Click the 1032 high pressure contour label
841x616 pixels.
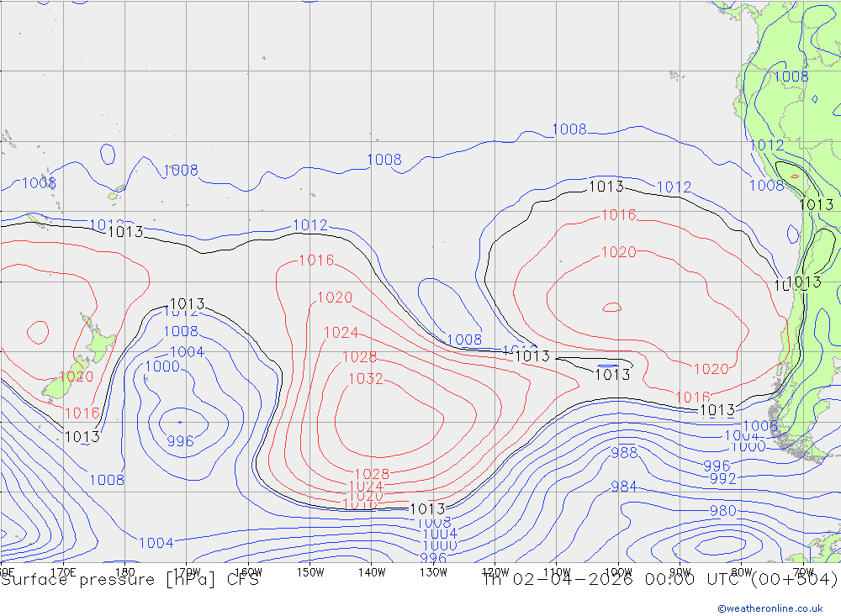pos(366,378)
